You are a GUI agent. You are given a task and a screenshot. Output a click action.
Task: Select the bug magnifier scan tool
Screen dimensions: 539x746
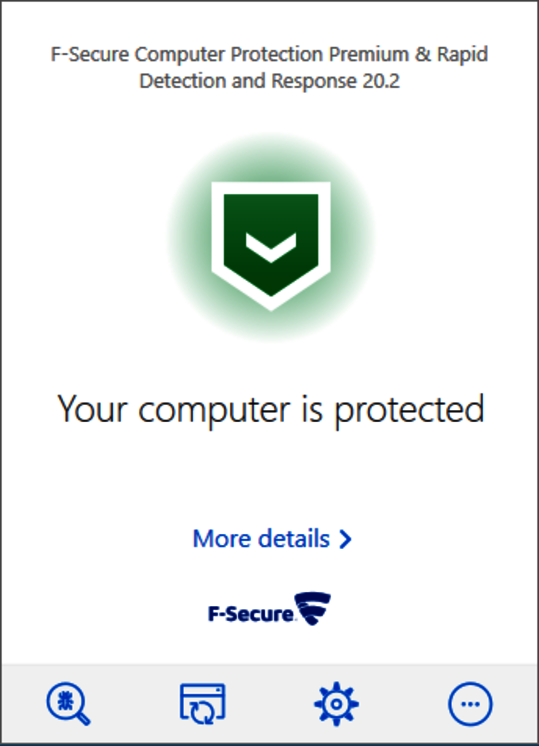click(69, 704)
